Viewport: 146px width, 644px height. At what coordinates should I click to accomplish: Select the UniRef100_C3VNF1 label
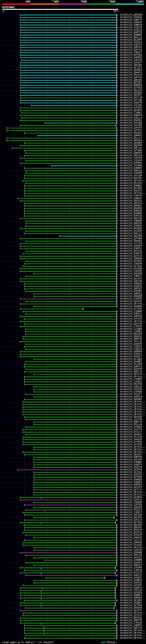coord(131,113)
